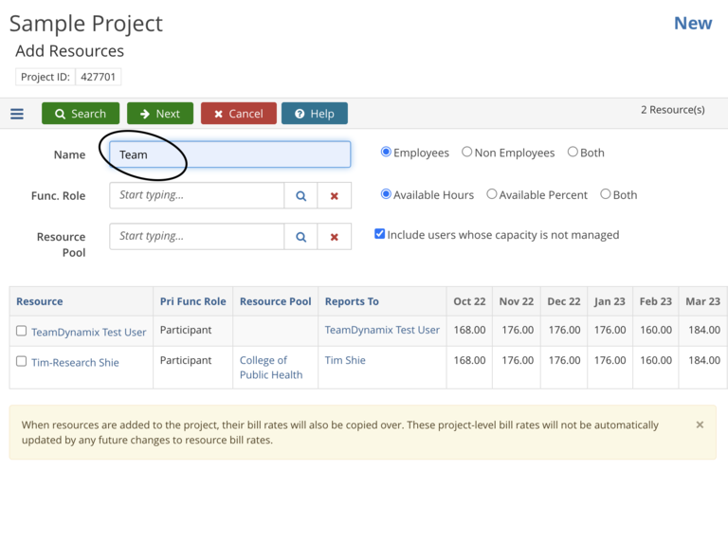Tick the Tim-Research Shie row checkbox
This screenshot has width=728, height=560.
point(22,361)
